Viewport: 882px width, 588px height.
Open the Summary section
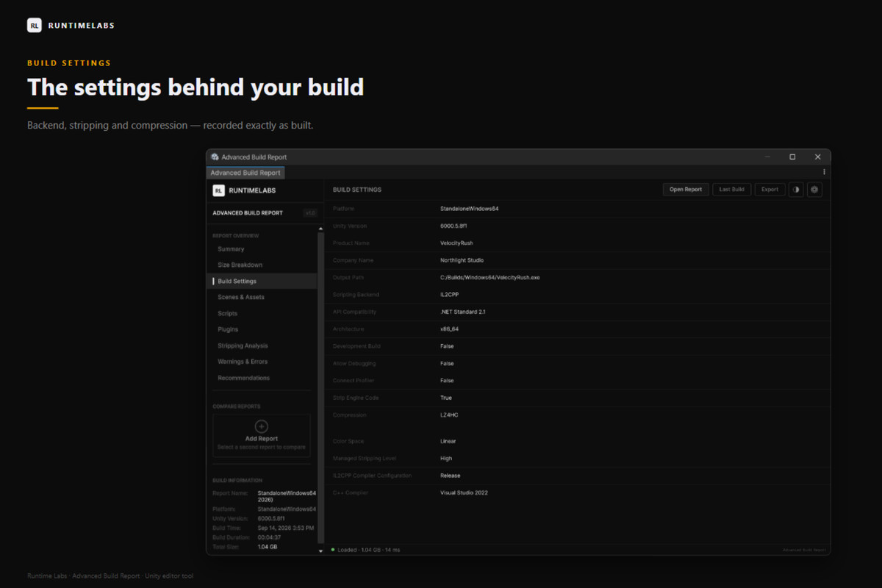[x=231, y=249]
